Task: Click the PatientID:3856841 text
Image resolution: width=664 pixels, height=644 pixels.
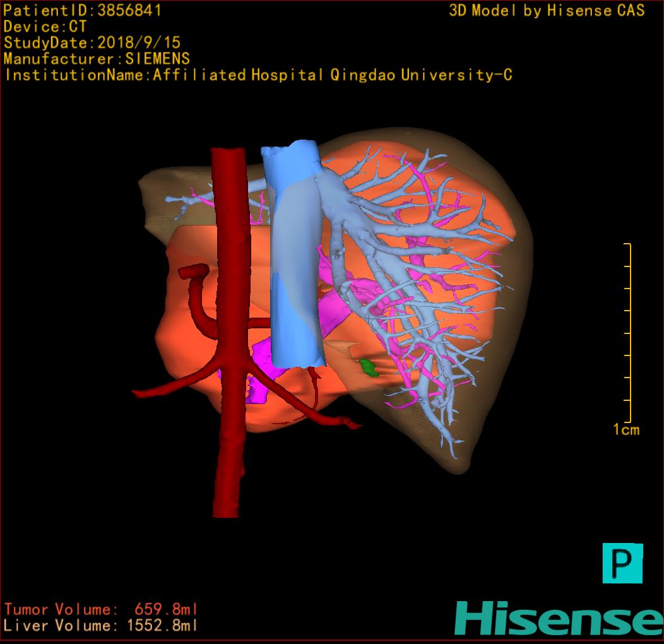Action: pyautogui.click(x=83, y=10)
